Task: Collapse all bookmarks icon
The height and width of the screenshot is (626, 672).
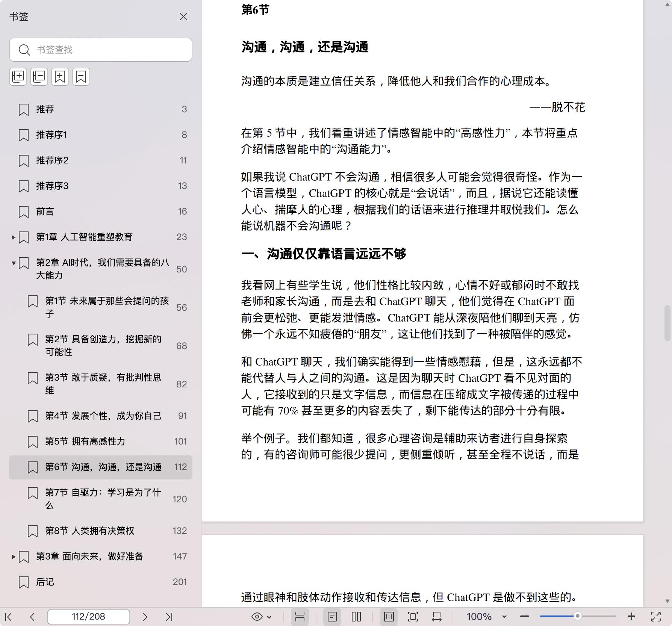Action: pyautogui.click(x=39, y=77)
